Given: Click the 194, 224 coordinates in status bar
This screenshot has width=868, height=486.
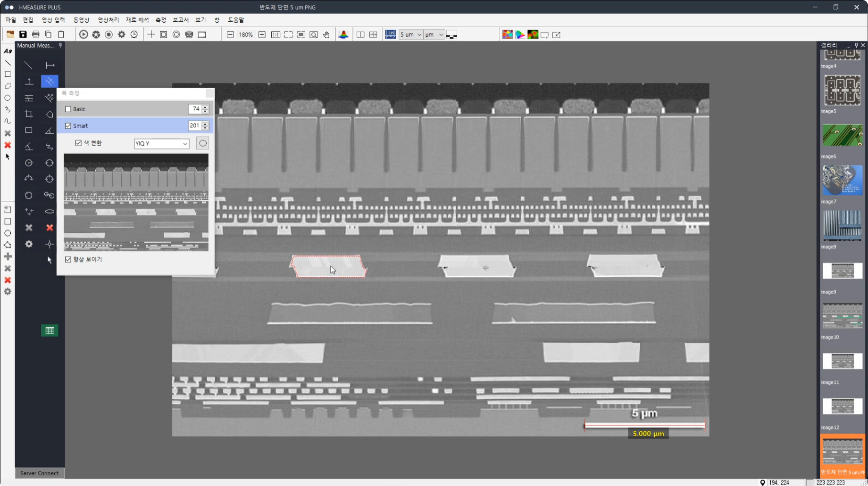Looking at the screenshot, I should (779, 482).
